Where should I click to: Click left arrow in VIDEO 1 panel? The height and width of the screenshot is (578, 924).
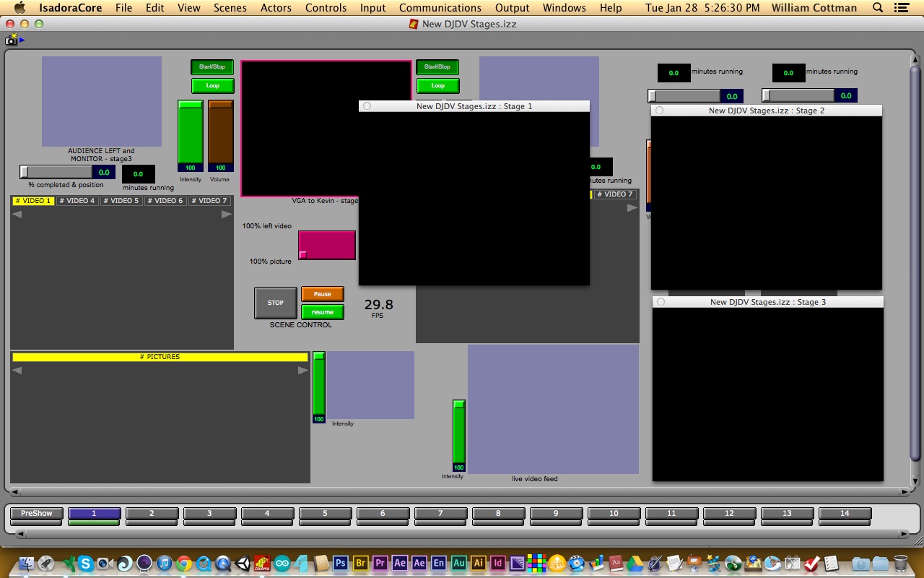tap(17, 214)
